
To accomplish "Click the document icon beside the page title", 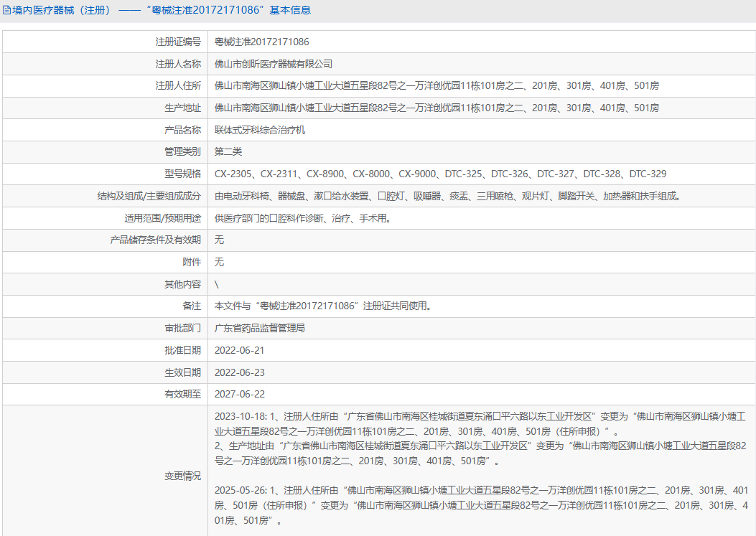I will pyautogui.click(x=6, y=10).
